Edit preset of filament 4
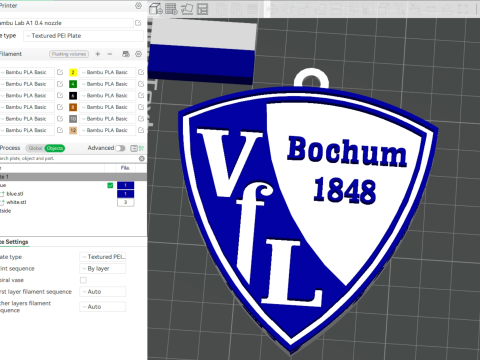Viewport: 480px width, 360px height. click(x=141, y=84)
